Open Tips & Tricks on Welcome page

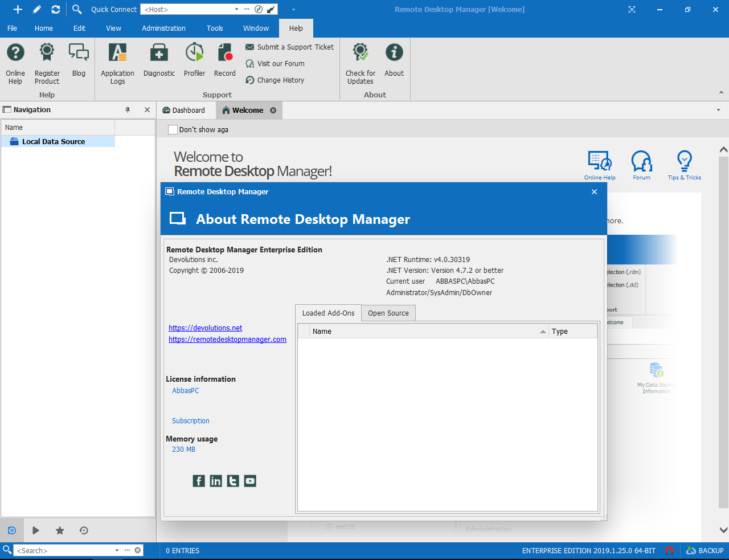point(685,165)
